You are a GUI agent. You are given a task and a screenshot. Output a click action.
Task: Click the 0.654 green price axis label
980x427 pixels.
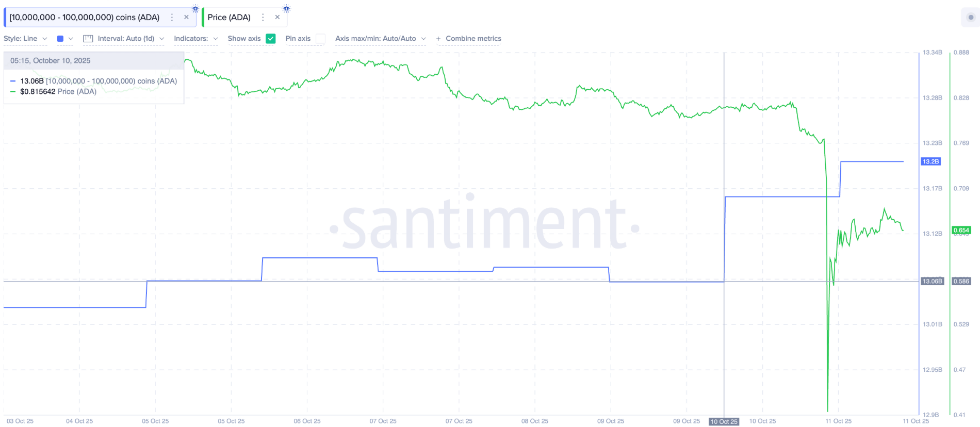click(961, 230)
